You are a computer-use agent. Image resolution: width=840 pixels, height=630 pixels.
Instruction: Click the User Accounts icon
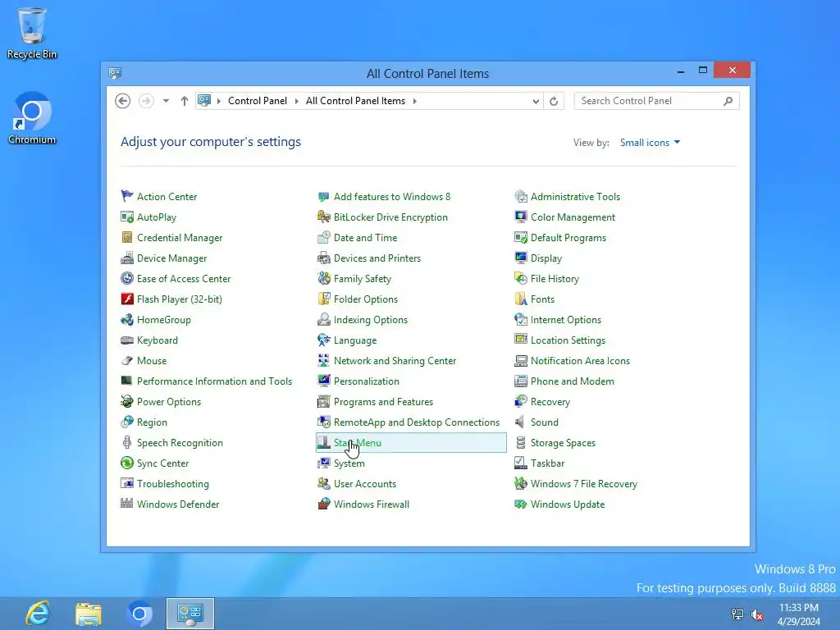point(323,484)
